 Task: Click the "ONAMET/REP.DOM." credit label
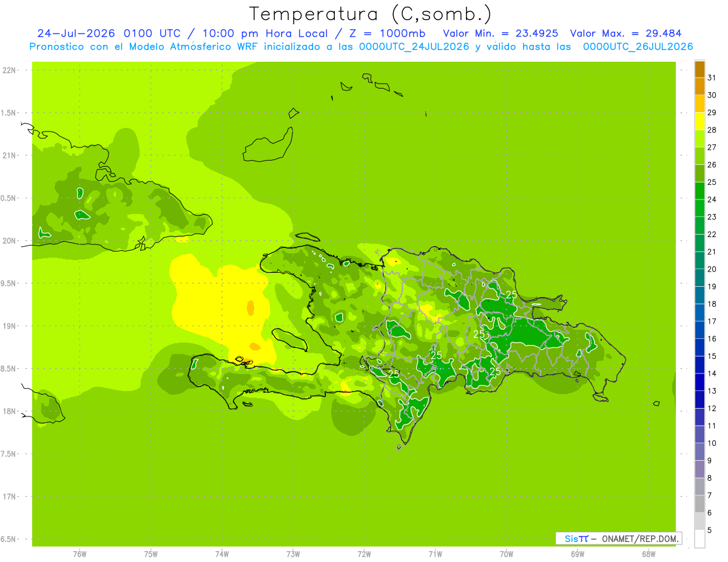click(641, 538)
